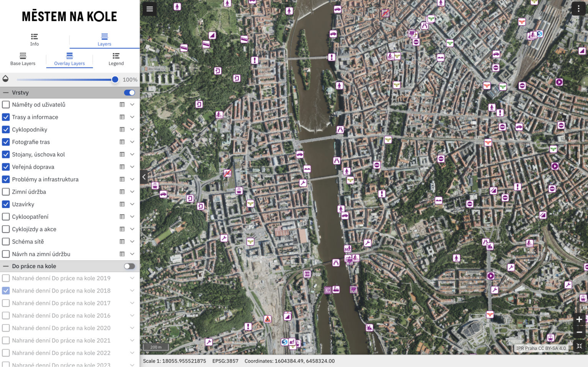588x367 pixels.
Task: Turn off the Vrstvy group toggle
Action: (x=129, y=93)
